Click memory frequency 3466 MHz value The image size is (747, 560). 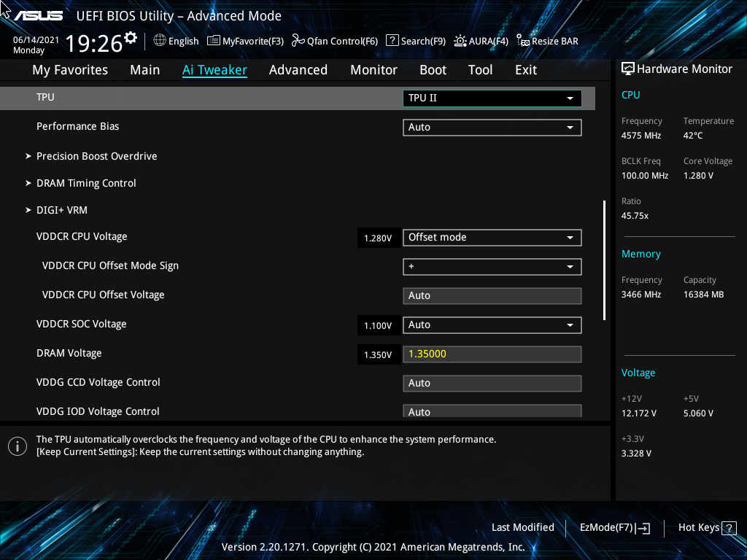click(641, 295)
